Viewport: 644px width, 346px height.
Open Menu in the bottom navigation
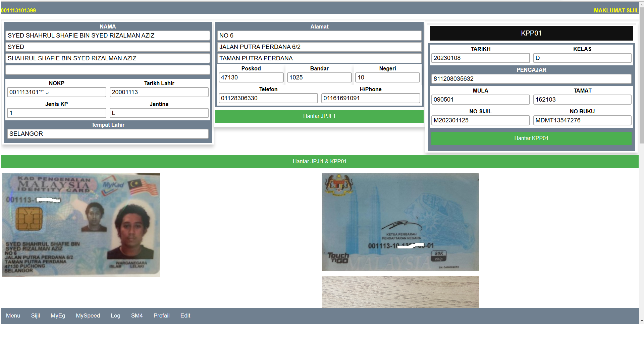(x=13, y=316)
